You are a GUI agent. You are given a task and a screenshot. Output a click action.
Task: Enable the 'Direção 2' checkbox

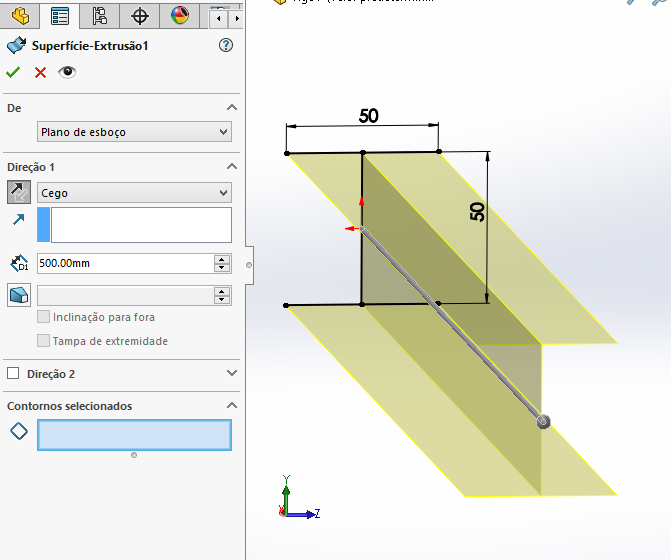click(x=14, y=374)
